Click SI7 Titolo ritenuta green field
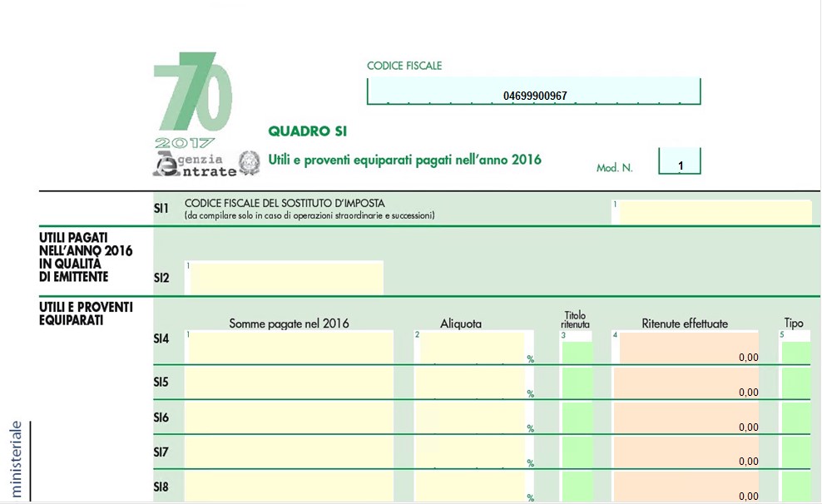This screenshot has height=504, width=822. tap(577, 452)
